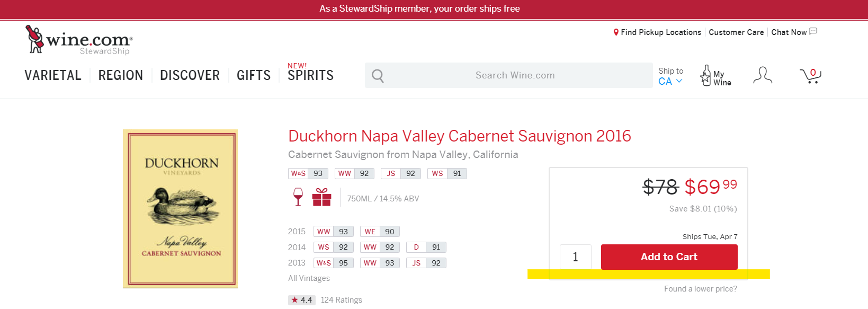This screenshot has height=309, width=868.
Task: Click the Duckhorn label thumbnail image
Action: pyautogui.click(x=180, y=209)
